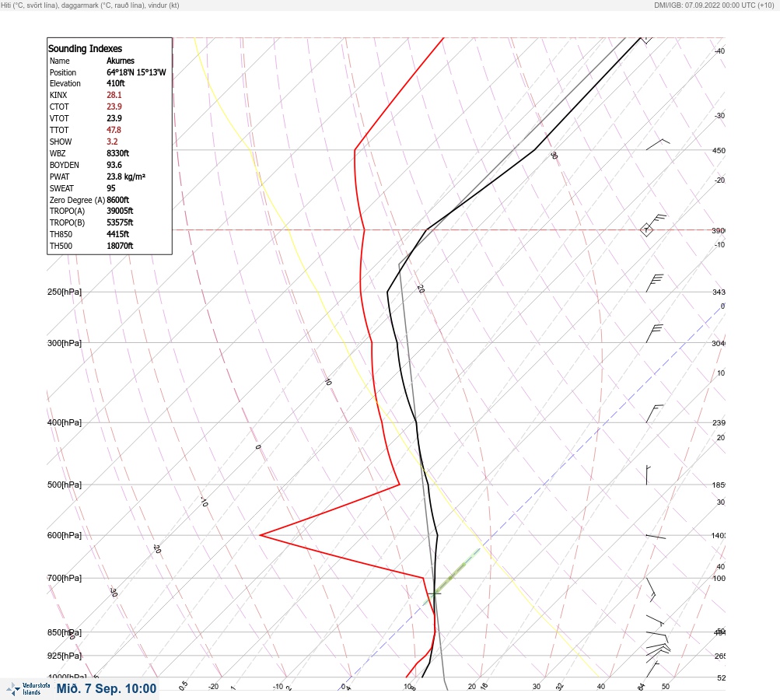
Task: Click the KINX value 28.1
Action: click(x=114, y=95)
